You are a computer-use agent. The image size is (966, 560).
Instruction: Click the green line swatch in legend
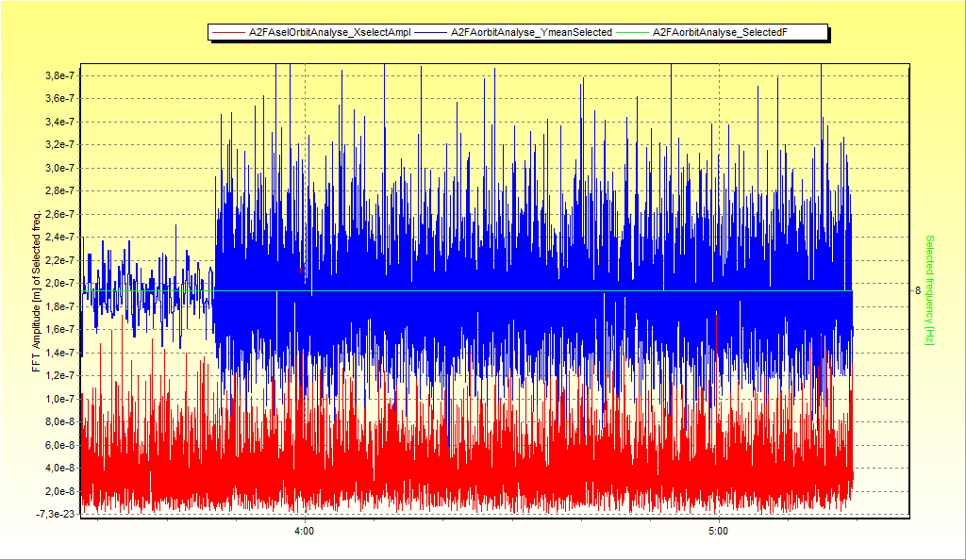[x=634, y=33]
